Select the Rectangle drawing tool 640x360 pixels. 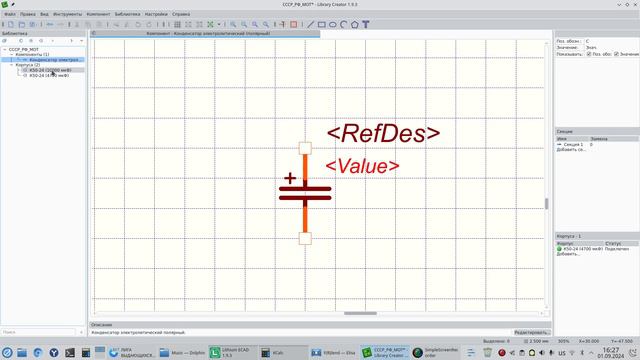[x=322, y=24]
